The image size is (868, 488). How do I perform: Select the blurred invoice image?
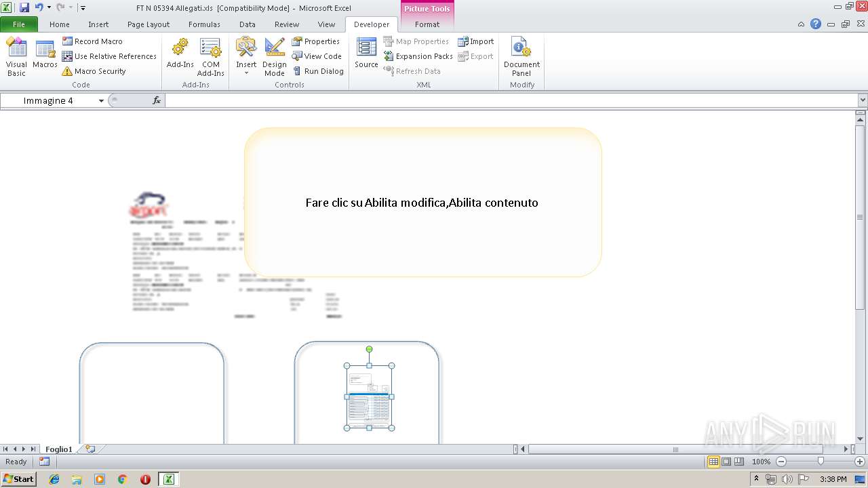(x=234, y=256)
